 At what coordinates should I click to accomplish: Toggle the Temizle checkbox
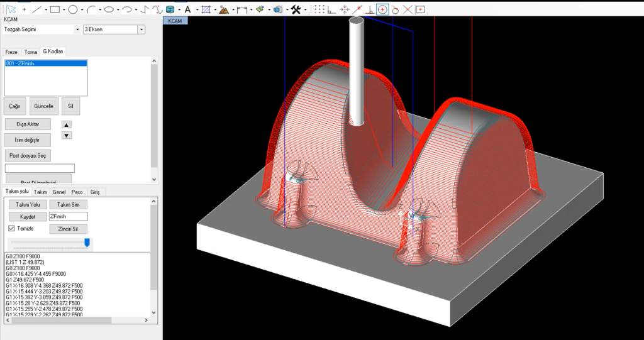pos(11,228)
